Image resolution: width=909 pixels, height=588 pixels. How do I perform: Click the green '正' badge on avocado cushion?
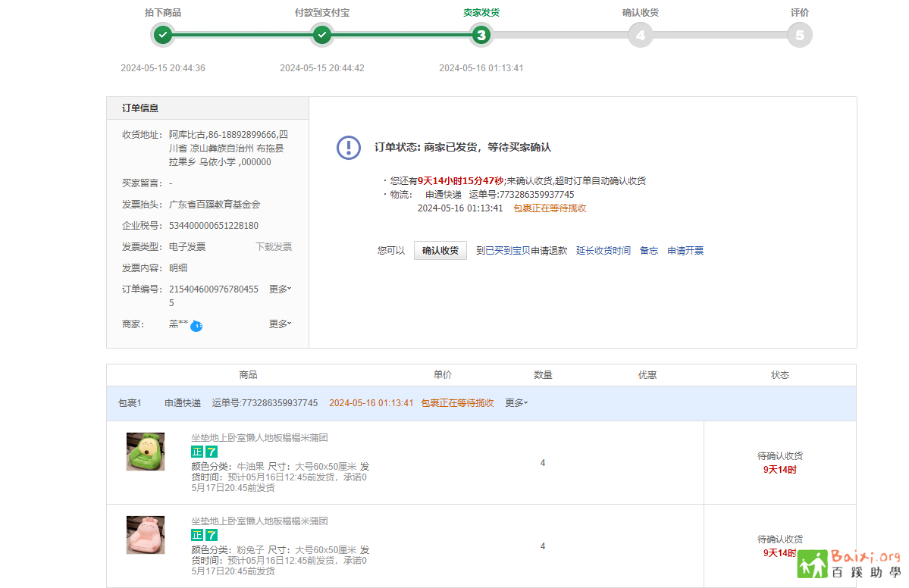[x=197, y=452]
